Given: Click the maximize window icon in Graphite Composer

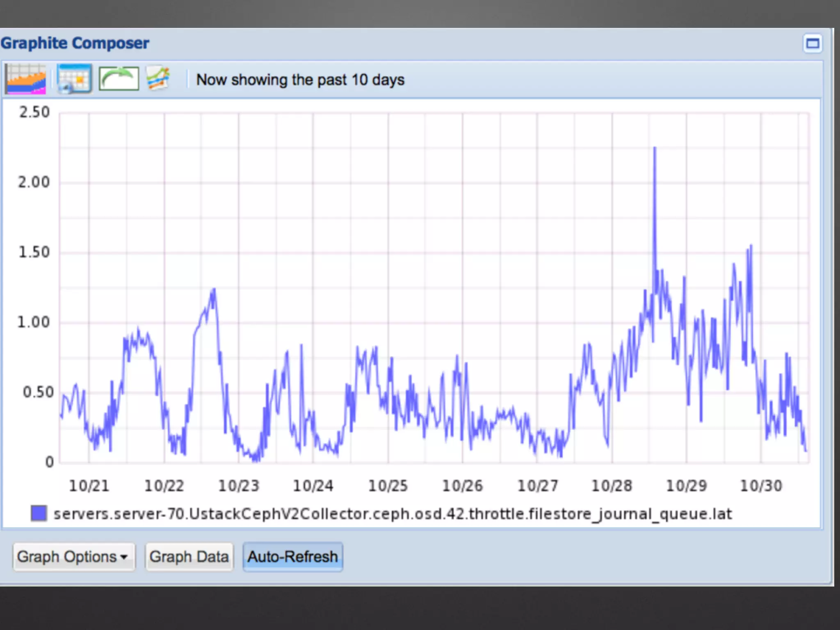Looking at the screenshot, I should [x=812, y=43].
